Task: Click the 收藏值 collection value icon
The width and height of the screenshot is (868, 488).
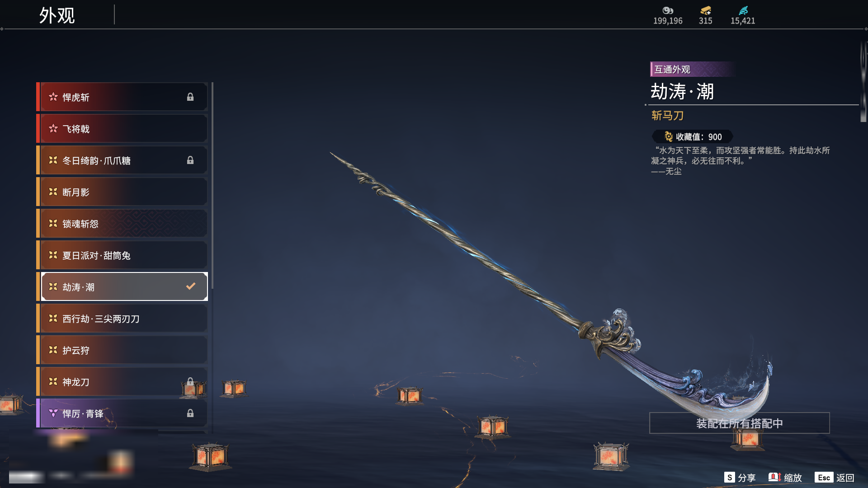Action: [x=668, y=136]
